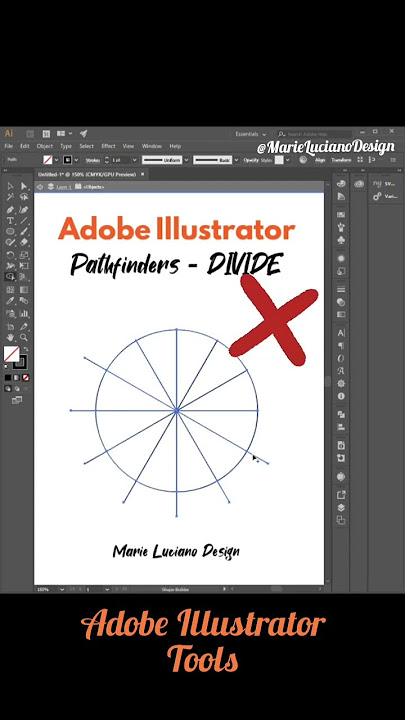
Task: Select the Shaper tool
Action: (10, 242)
